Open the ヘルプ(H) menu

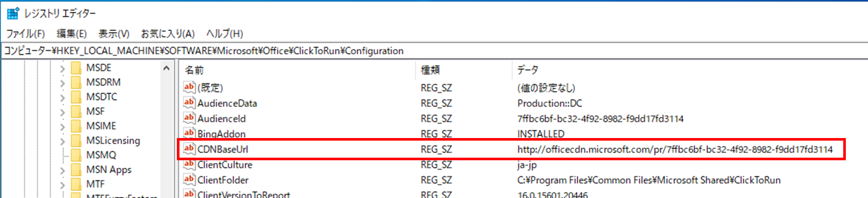click(x=224, y=34)
